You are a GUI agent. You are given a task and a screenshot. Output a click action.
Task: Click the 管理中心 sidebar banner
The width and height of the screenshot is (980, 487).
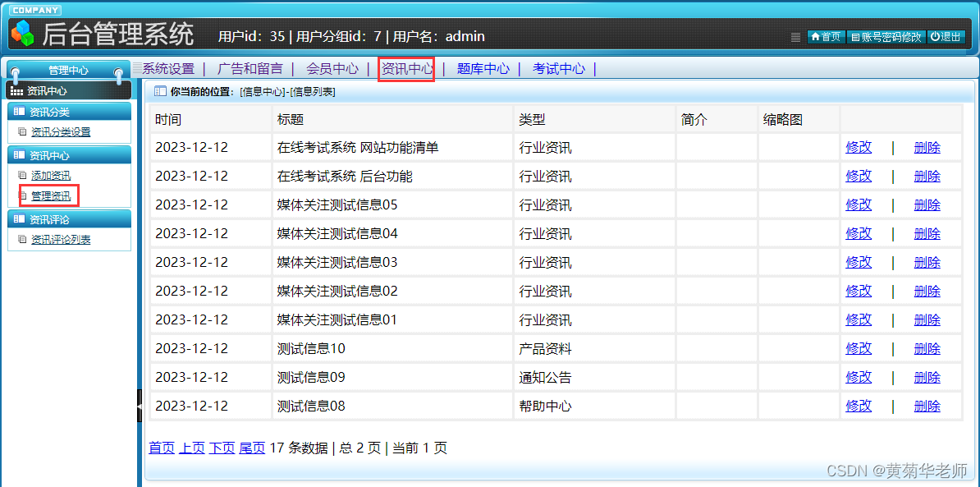(68, 71)
